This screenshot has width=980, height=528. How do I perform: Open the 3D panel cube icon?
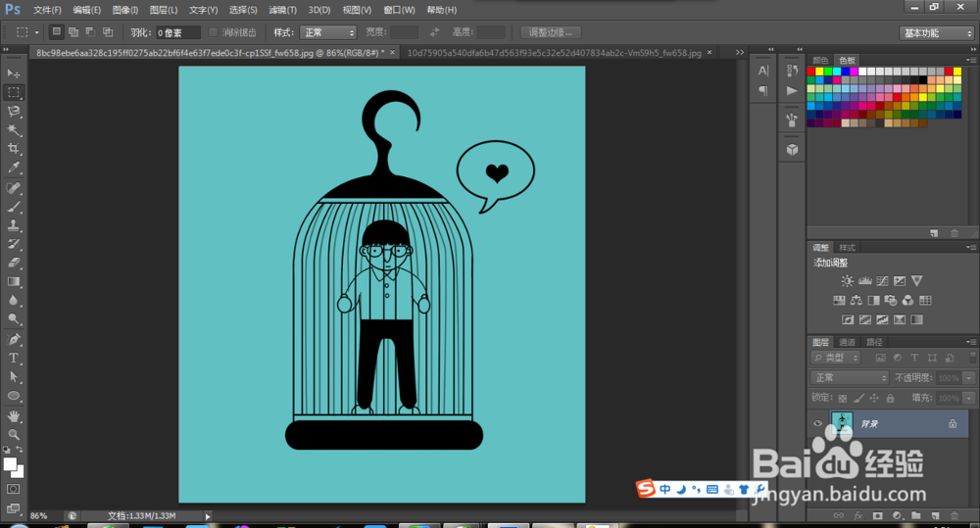792,149
